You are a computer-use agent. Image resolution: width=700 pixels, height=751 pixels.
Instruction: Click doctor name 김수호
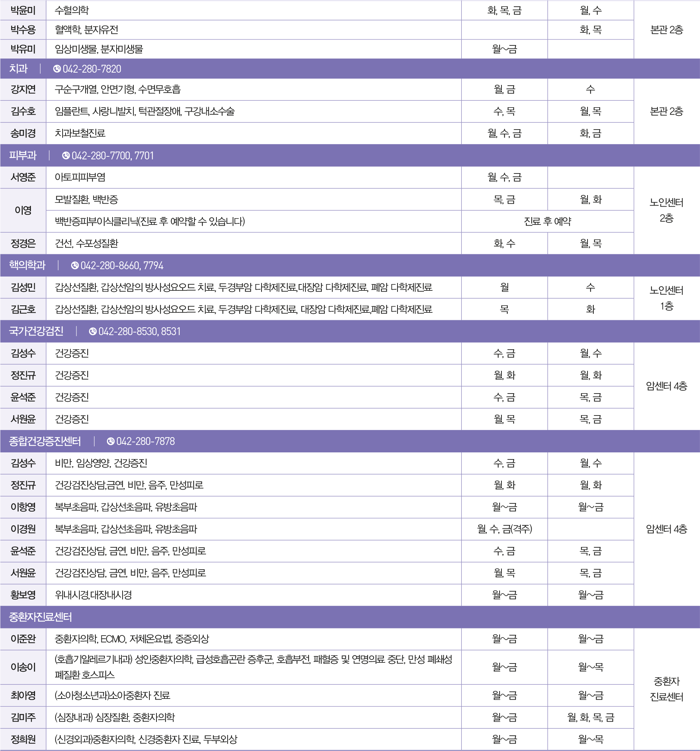click(23, 111)
